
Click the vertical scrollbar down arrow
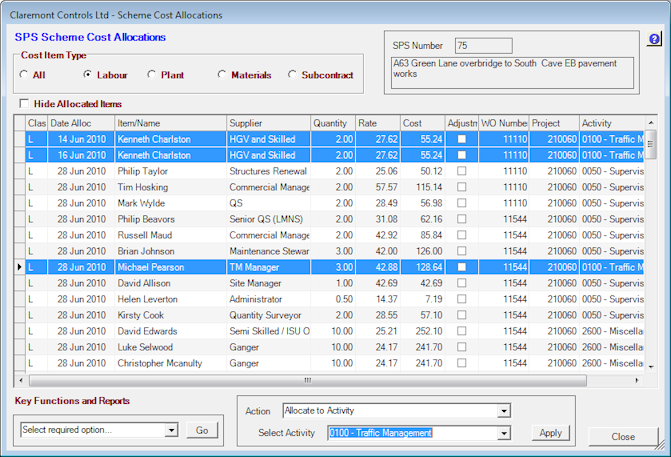[x=651, y=367]
